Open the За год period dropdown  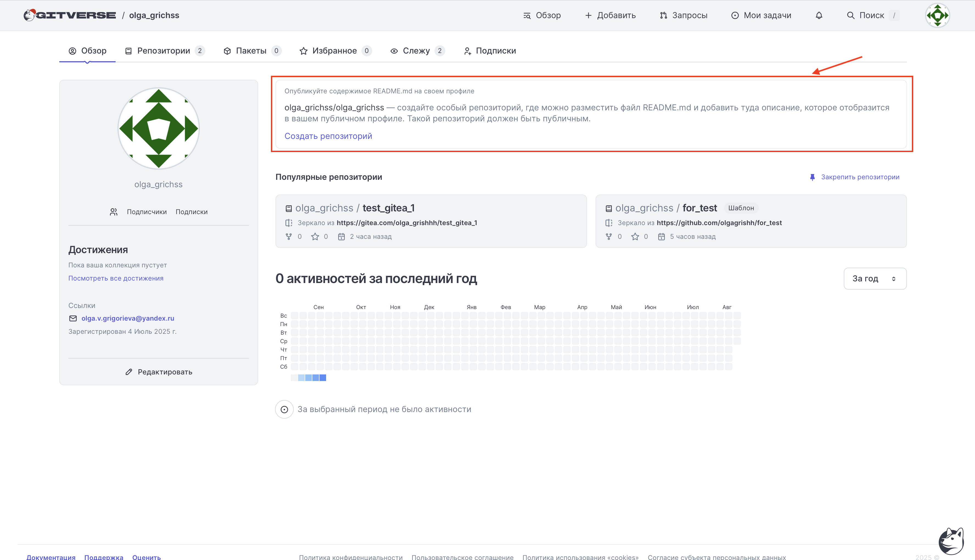click(875, 278)
